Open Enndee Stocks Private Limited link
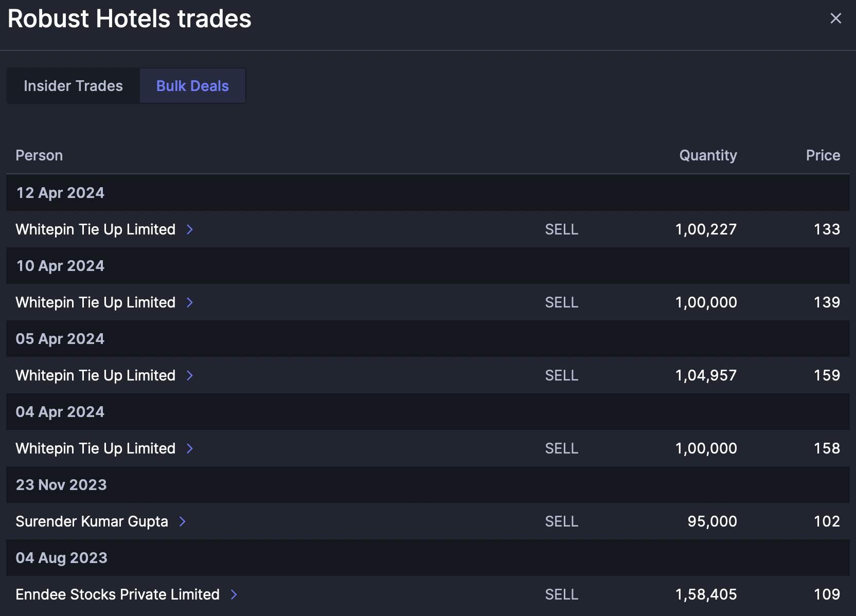This screenshot has height=616, width=856. point(117,594)
